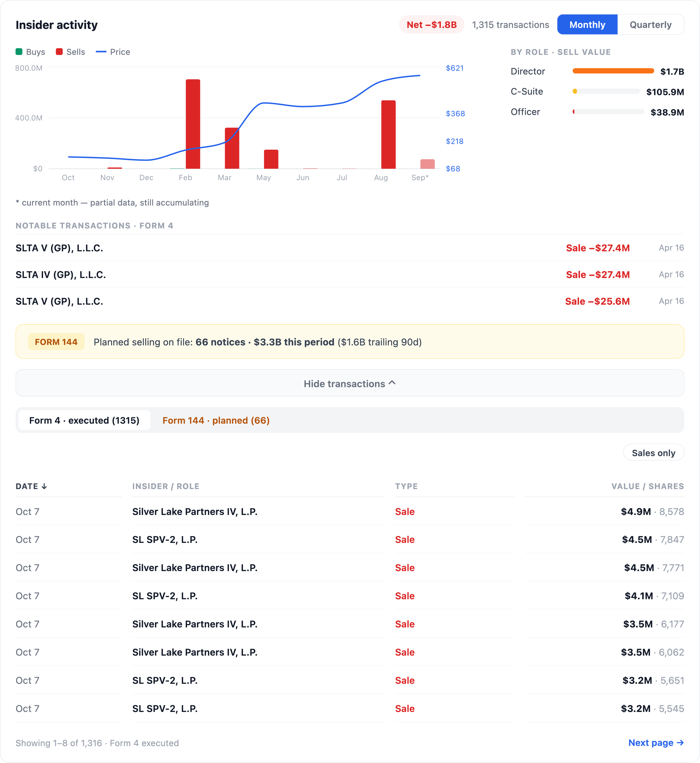Open the $3.5M · 6,062 sale row
This screenshot has width=700, height=763.
pyautogui.click(x=350, y=652)
